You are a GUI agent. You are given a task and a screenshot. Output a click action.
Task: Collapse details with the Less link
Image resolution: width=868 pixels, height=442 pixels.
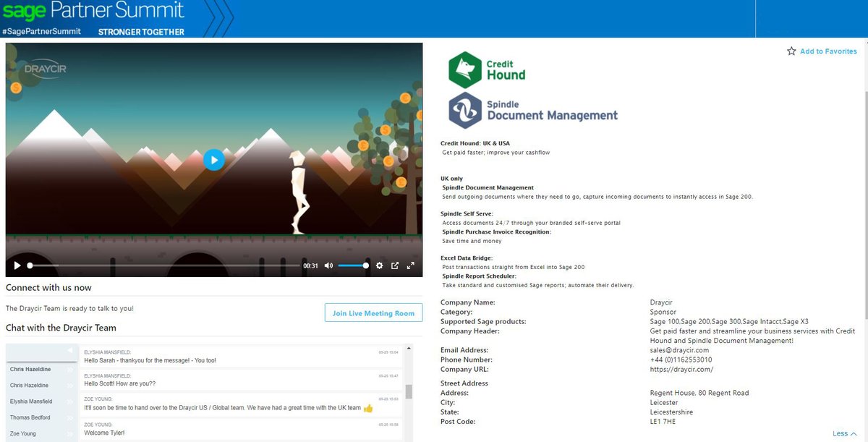[844, 434]
